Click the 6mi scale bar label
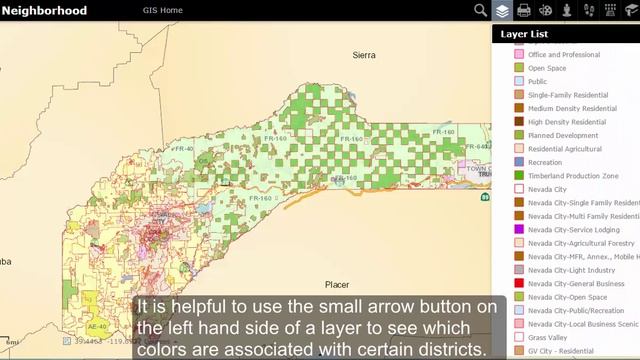This screenshot has width=640, height=360. (12, 342)
